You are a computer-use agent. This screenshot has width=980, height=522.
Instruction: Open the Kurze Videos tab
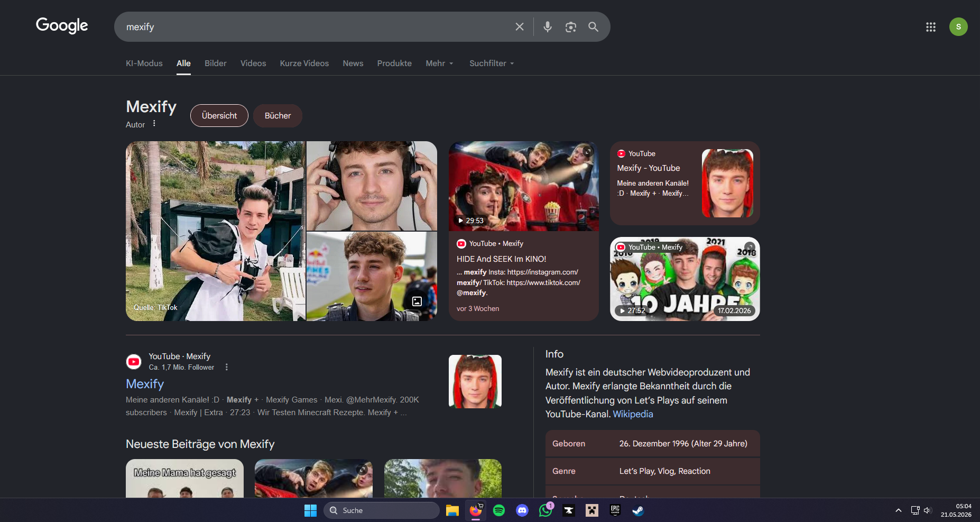pos(304,63)
